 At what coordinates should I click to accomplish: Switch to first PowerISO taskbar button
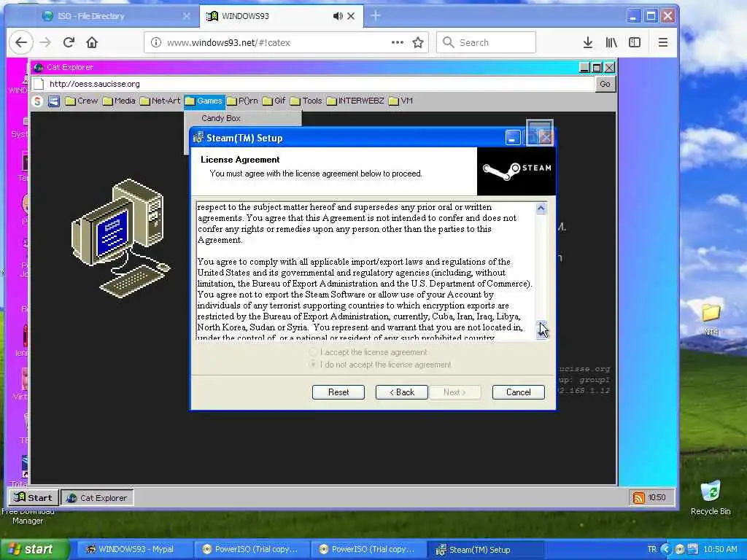point(251,549)
